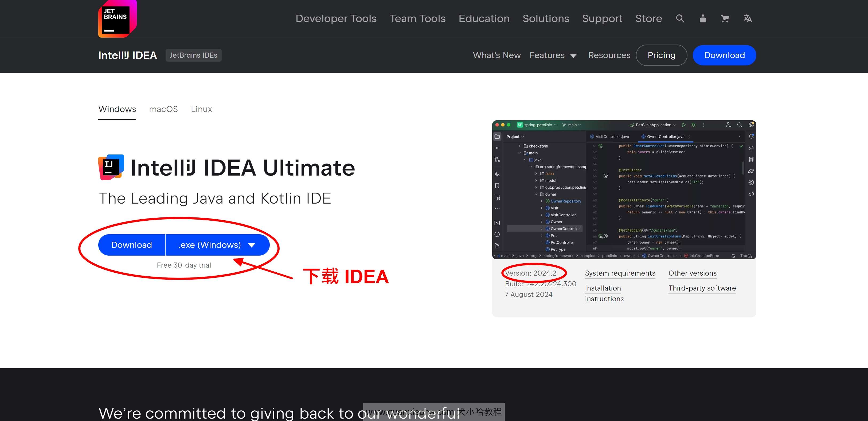Open the PetClinicApplication run configuration dropdown
Viewport: 868px width, 421px height.
pyautogui.click(x=653, y=125)
